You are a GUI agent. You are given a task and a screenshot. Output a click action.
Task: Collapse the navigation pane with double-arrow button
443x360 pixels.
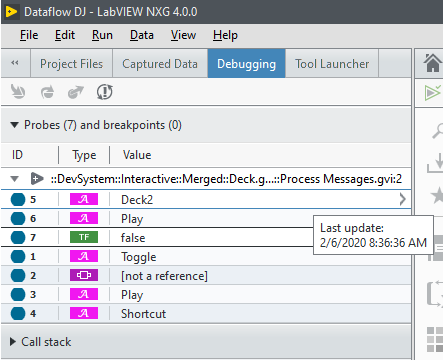pyautogui.click(x=15, y=63)
